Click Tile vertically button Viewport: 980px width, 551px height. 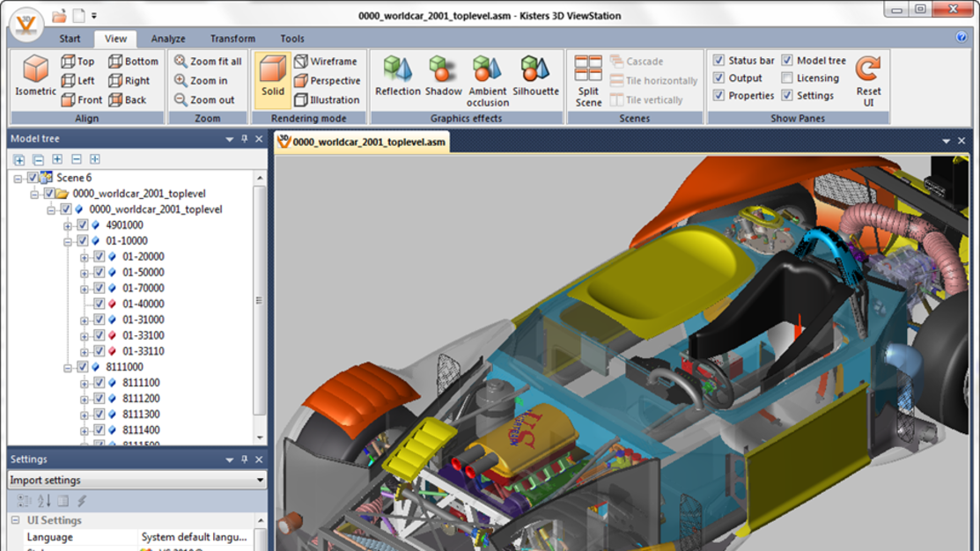[x=646, y=100]
